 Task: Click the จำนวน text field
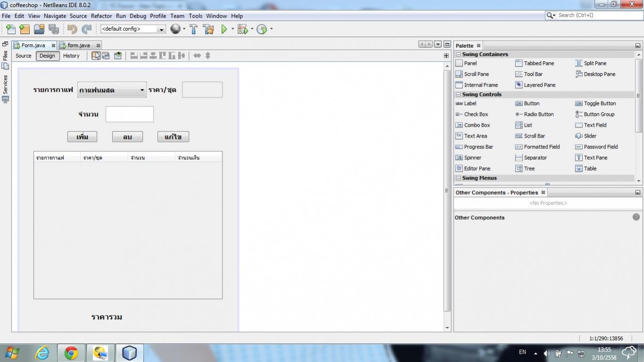click(130, 114)
